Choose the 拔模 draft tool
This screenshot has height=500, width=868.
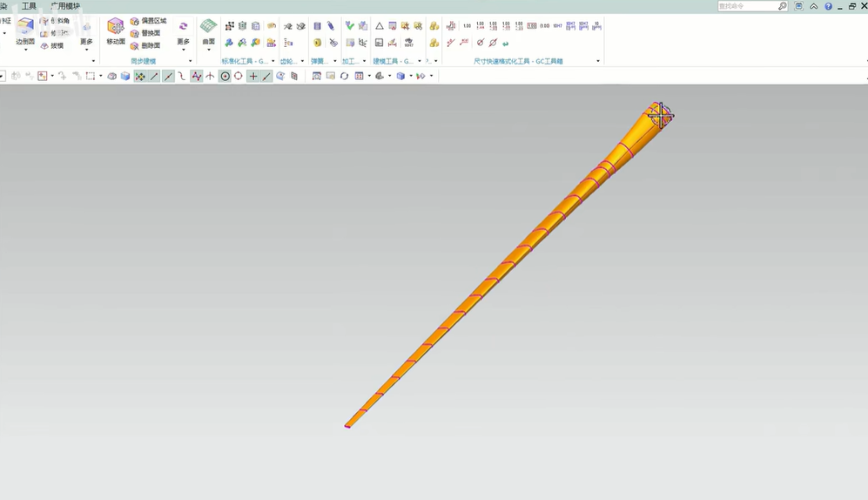point(52,46)
